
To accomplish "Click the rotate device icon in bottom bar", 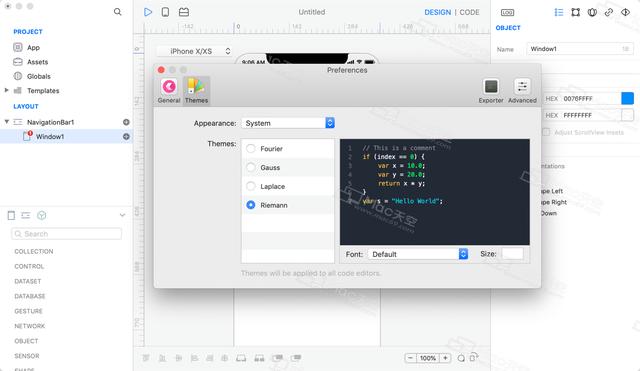I will coord(473,358).
